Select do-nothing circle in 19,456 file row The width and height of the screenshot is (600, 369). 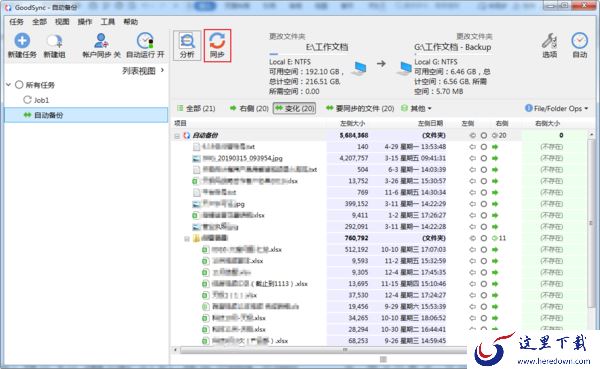[x=484, y=307]
